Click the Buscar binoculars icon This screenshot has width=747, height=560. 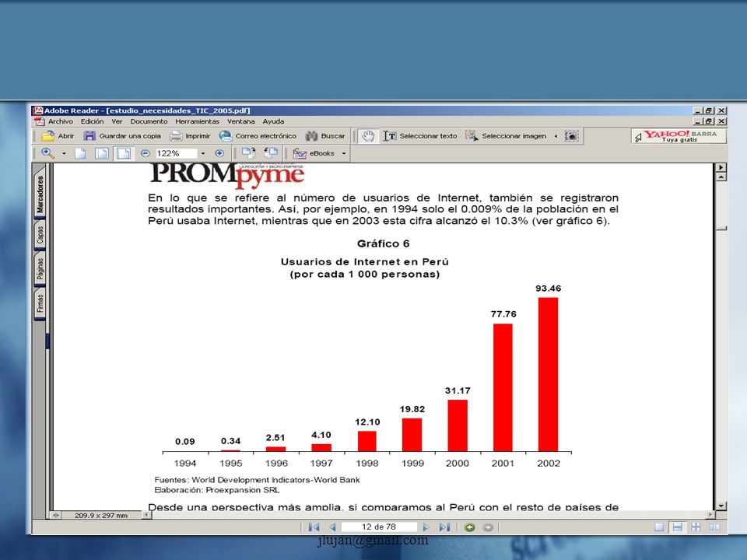tap(311, 136)
